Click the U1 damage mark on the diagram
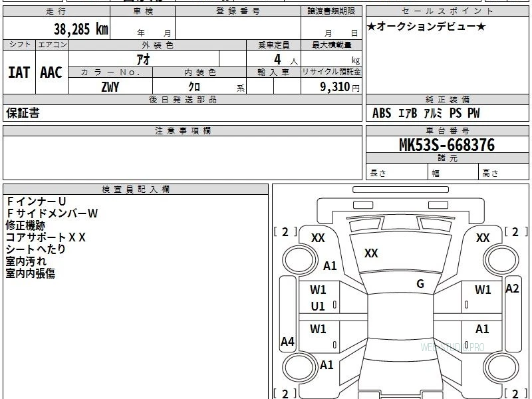 318,307
